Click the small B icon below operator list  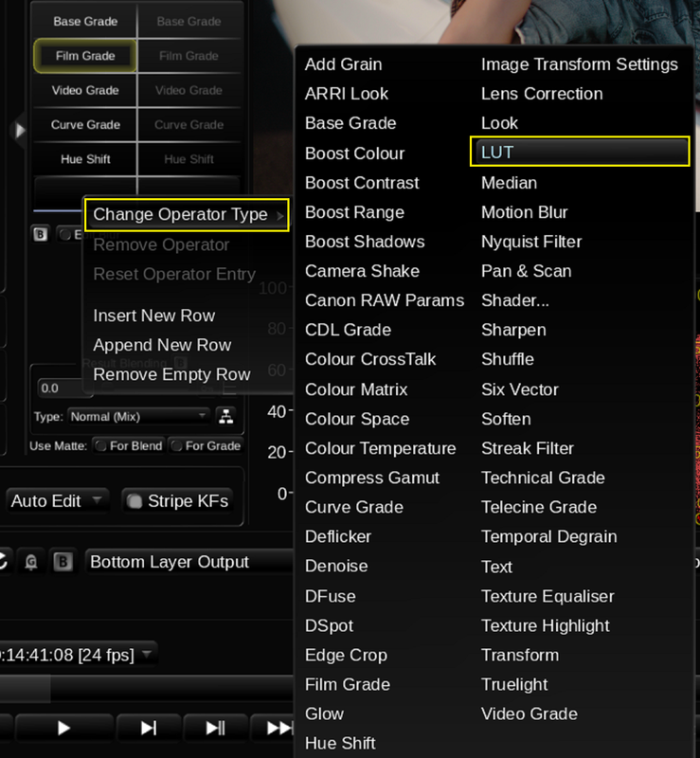pos(40,234)
